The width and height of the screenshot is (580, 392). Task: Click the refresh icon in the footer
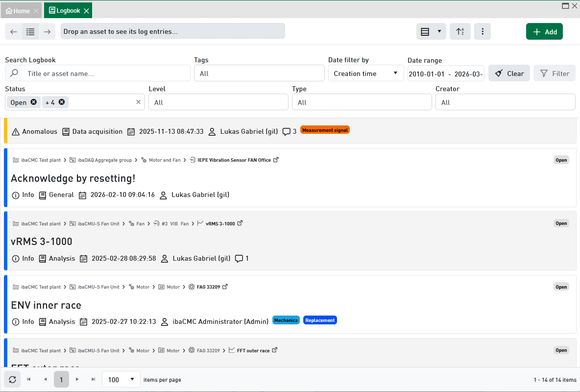click(x=12, y=380)
